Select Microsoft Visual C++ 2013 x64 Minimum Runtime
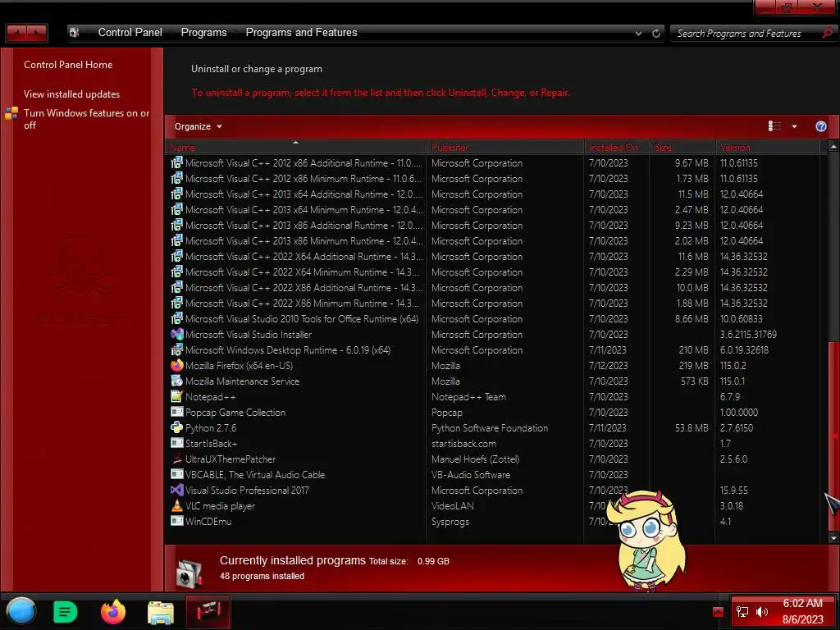 pos(304,209)
